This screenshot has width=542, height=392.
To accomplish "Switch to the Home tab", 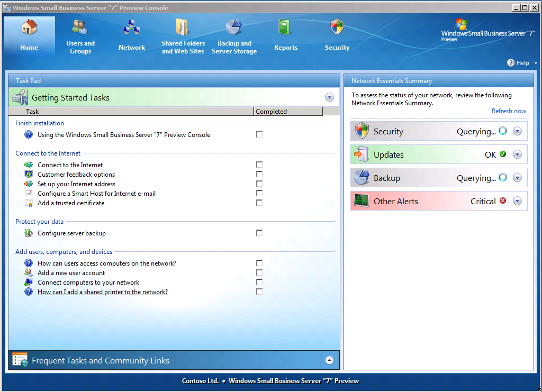I will click(29, 36).
